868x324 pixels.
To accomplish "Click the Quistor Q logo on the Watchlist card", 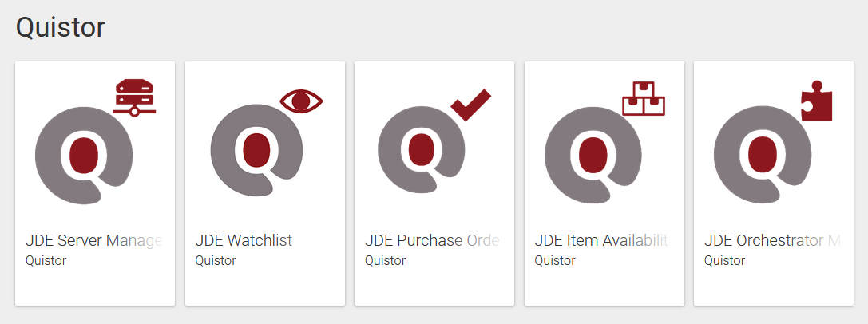I will click(256, 150).
